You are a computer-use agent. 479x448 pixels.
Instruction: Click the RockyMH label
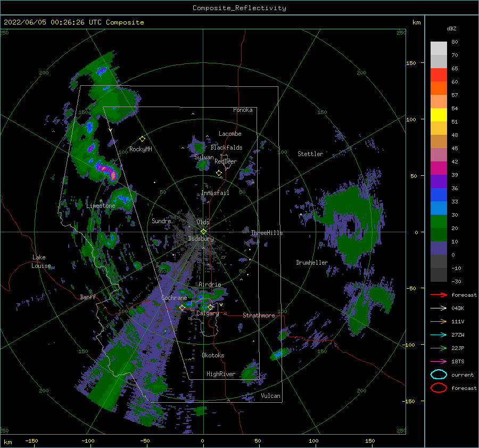click(141, 149)
